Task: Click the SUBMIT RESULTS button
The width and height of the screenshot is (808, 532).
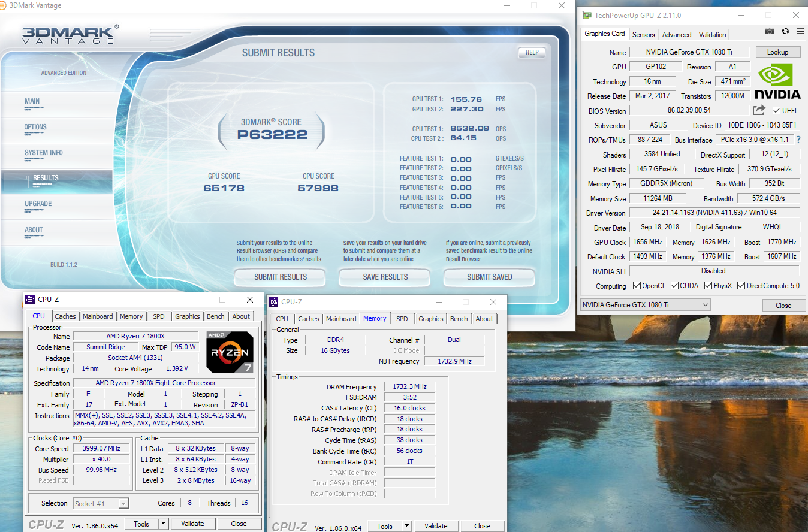Action: click(x=280, y=277)
